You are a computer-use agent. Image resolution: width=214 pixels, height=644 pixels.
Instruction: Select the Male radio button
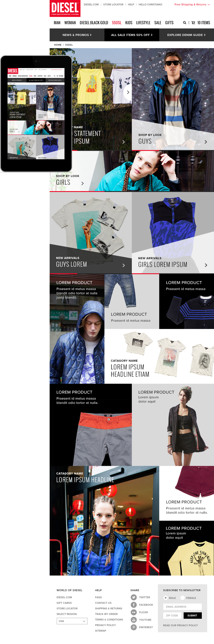tap(165, 598)
